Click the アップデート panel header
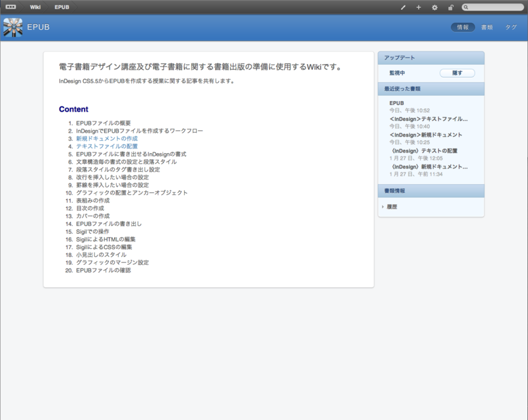 coord(431,58)
